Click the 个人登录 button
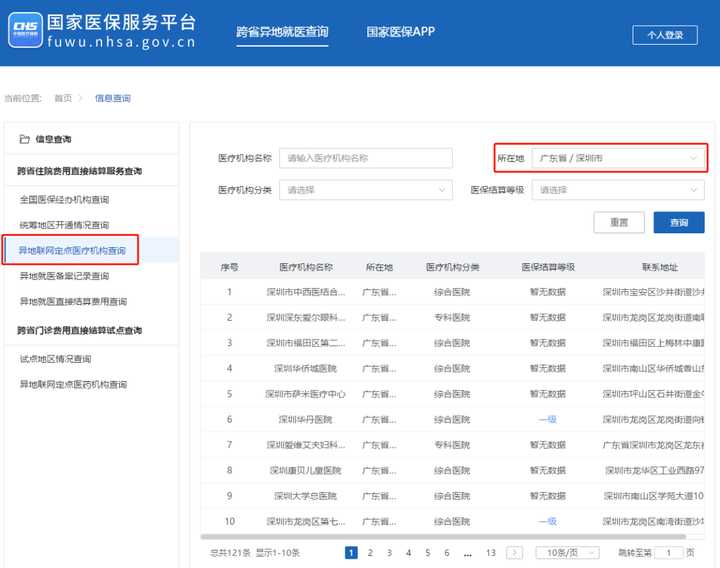Image resolution: width=720 pixels, height=568 pixels. pyautogui.click(x=665, y=35)
